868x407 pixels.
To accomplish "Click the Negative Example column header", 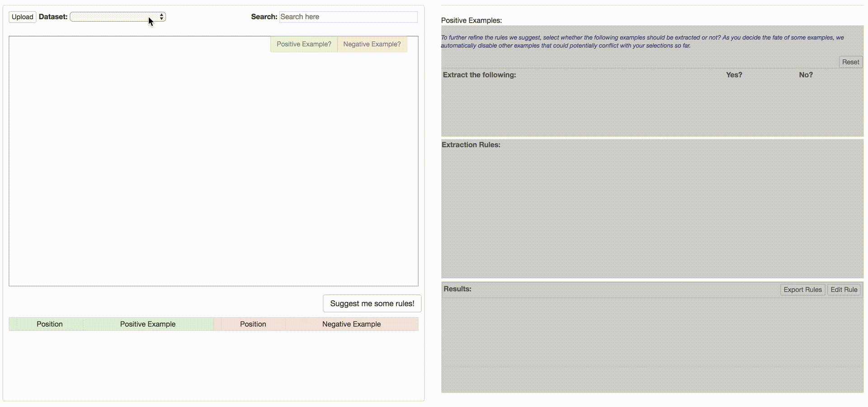I will pos(352,324).
